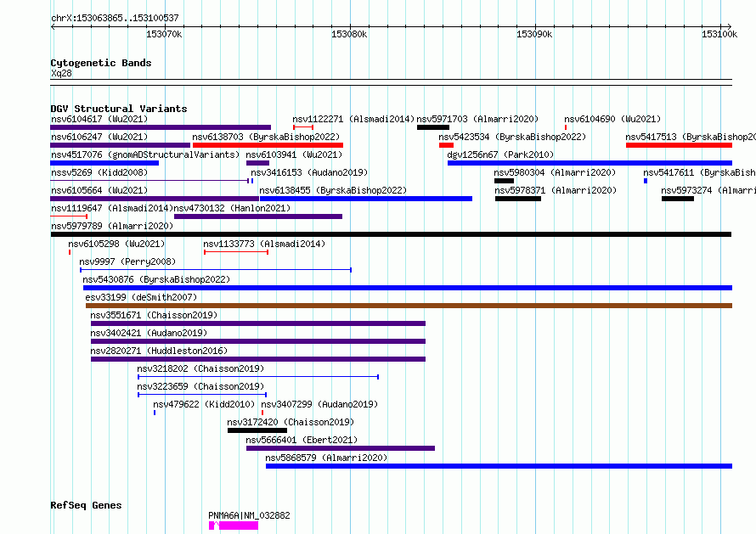The image size is (756, 534).
Task: Click nsv1133773 (Alsmadi2014) variant label
Action: pos(264,244)
